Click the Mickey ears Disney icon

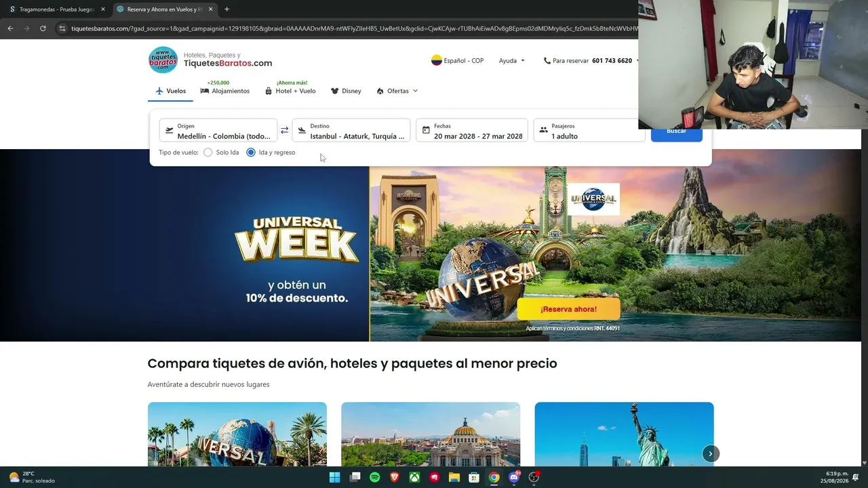coord(335,91)
